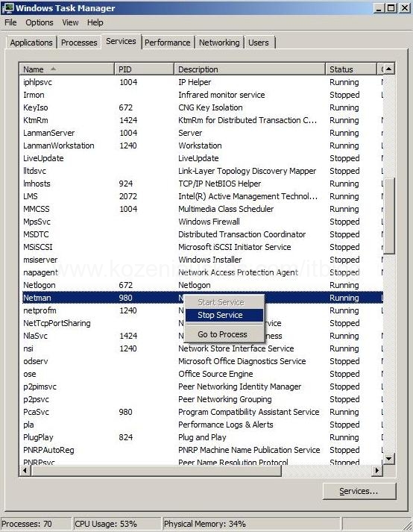Sort by the PID column header
This screenshot has width=413, height=532.
click(x=144, y=69)
